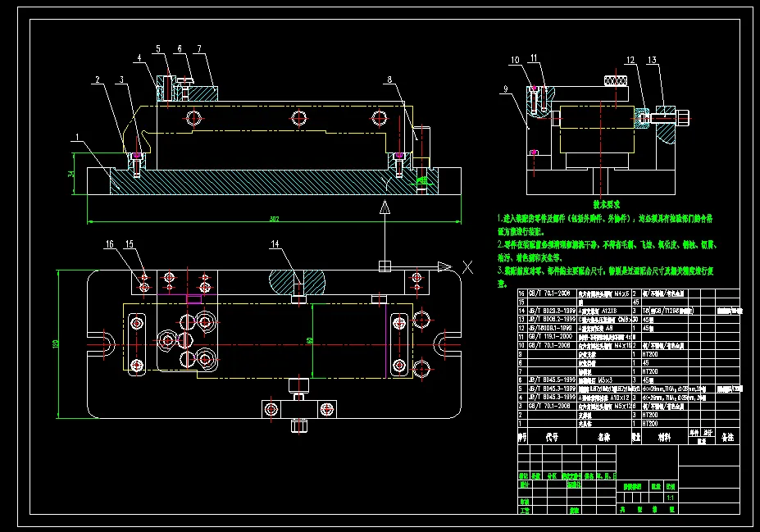Click part callout 3 in the front view

tap(121, 80)
